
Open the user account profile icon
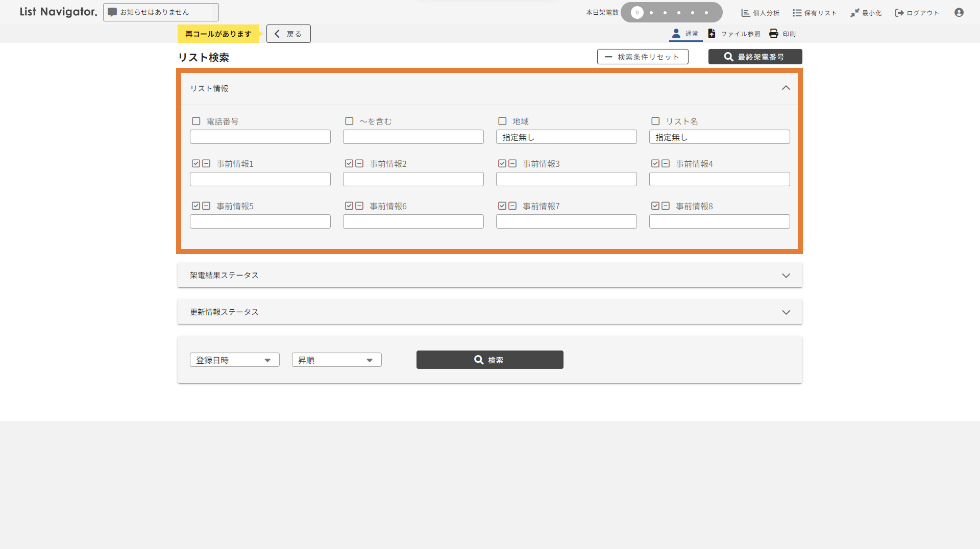(959, 13)
